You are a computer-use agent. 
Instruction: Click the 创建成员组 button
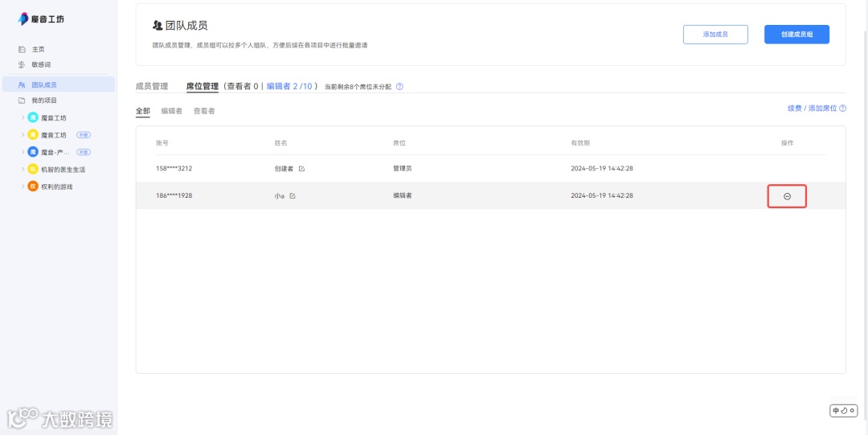(796, 35)
